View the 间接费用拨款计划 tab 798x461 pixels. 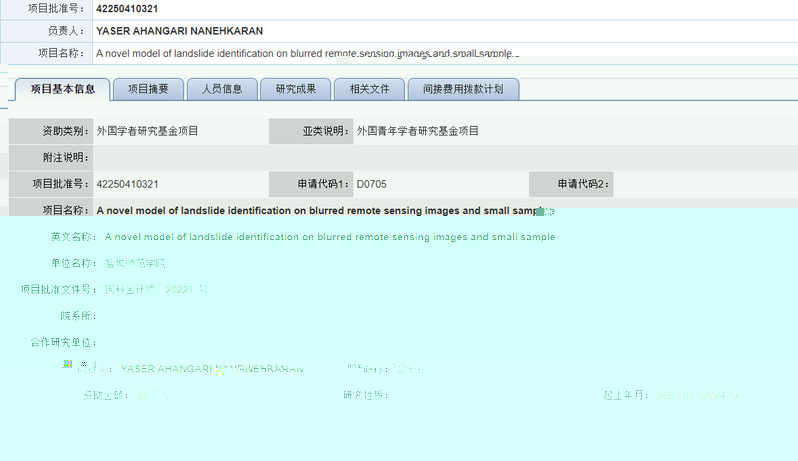462,89
